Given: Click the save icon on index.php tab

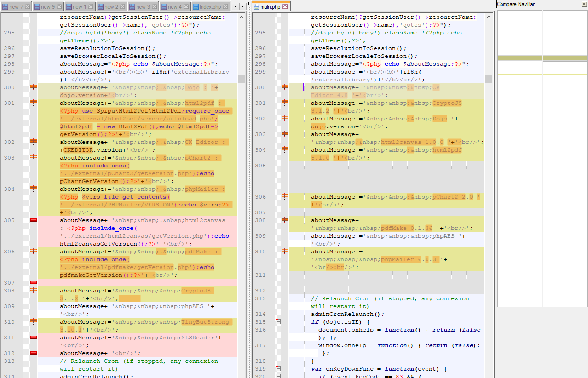Looking at the screenshot, I should (196, 7).
